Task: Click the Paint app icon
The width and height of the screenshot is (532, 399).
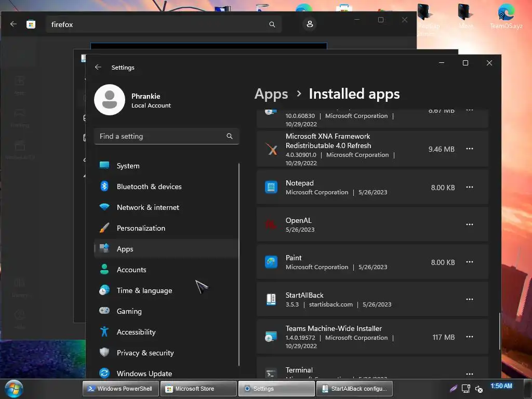Action: (x=271, y=262)
